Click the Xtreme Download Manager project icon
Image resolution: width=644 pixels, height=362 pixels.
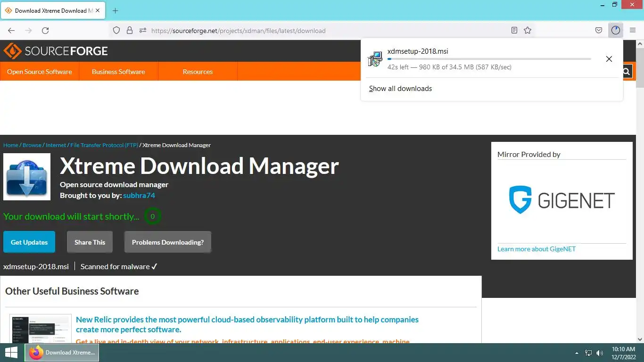pyautogui.click(x=27, y=177)
